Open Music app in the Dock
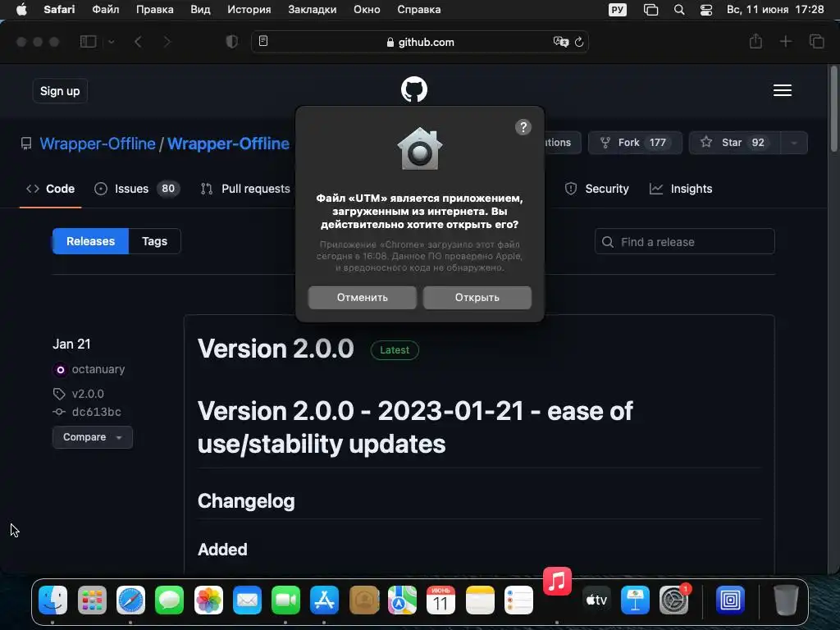 tap(557, 582)
